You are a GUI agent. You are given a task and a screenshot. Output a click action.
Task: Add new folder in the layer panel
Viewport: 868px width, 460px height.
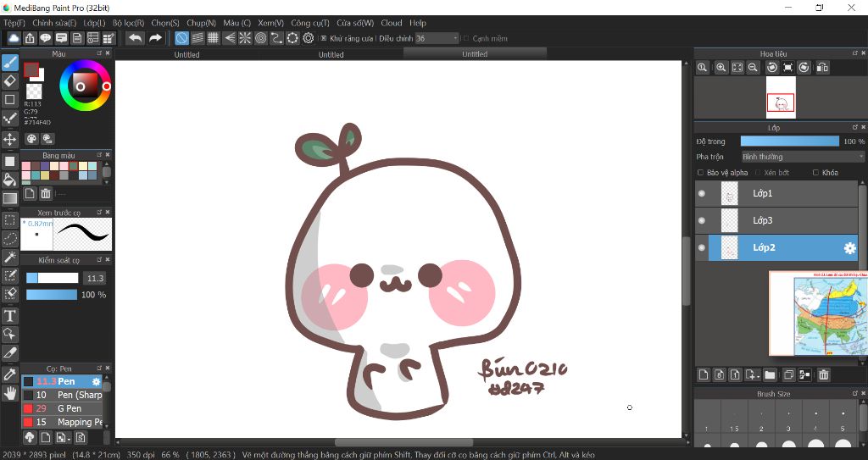coord(770,374)
